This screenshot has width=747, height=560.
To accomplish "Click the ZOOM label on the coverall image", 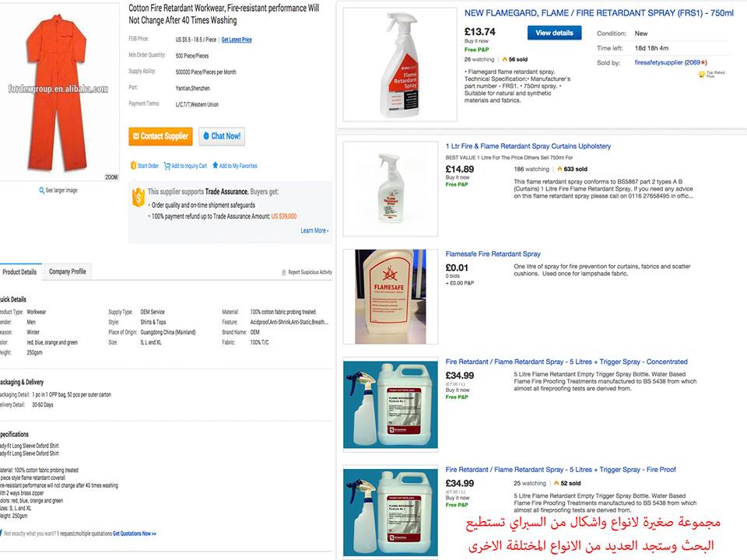I will (x=111, y=177).
